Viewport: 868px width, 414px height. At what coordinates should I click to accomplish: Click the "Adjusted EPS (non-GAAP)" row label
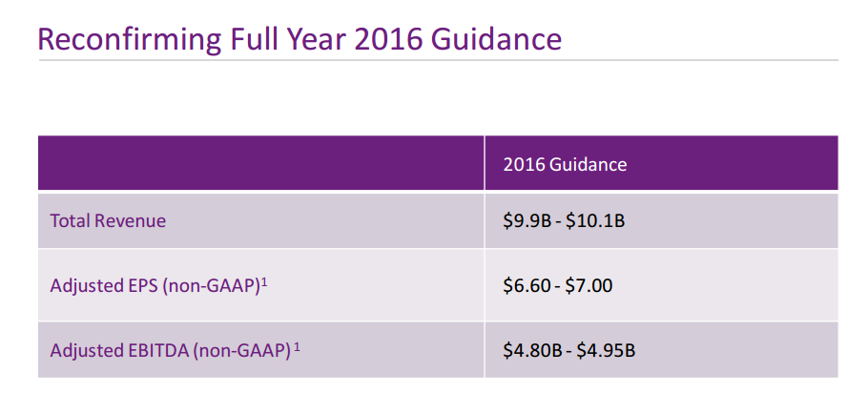point(155,285)
